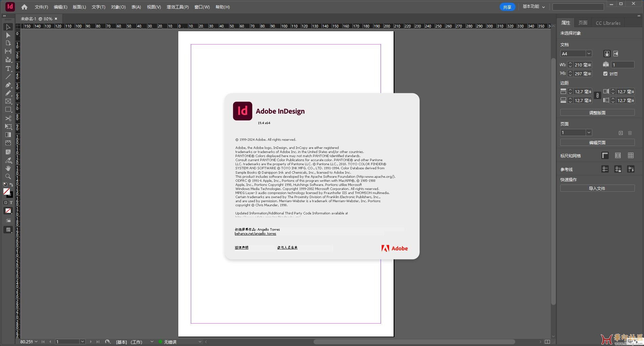The width and height of the screenshot is (644, 346).
Task: Select the Type tool
Action: coord(8,69)
